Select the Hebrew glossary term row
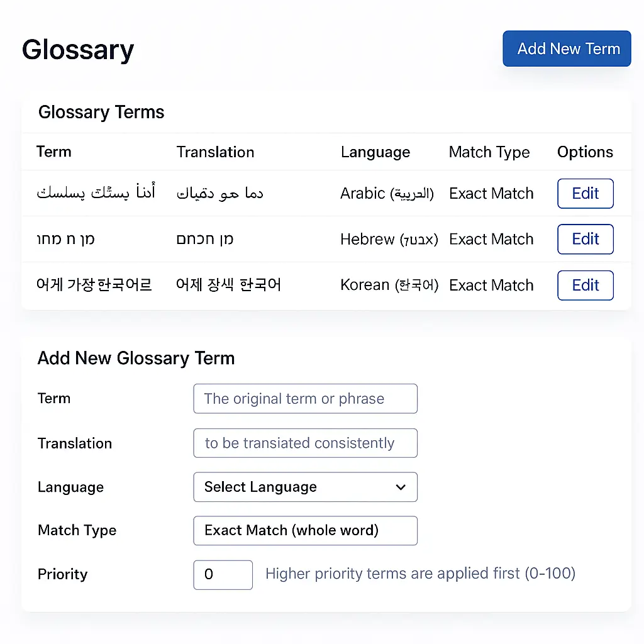The width and height of the screenshot is (644, 644). point(252,239)
